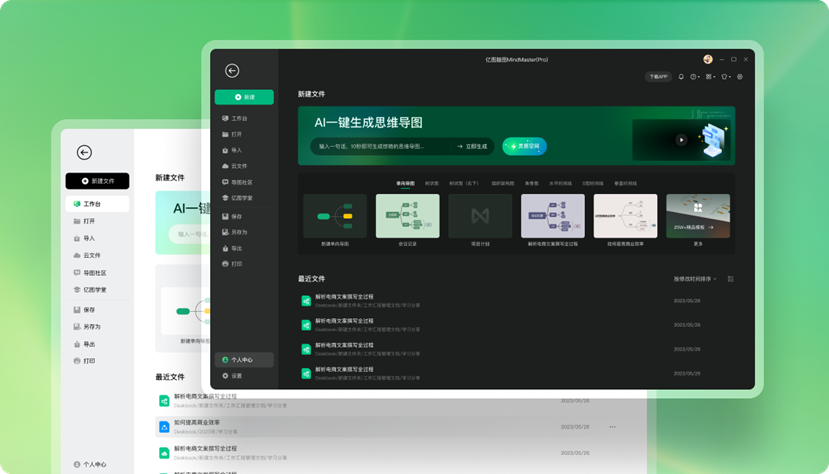This screenshot has height=474, width=829.
Task: Open 云文件 in the dark sidebar
Action: pyautogui.click(x=239, y=166)
